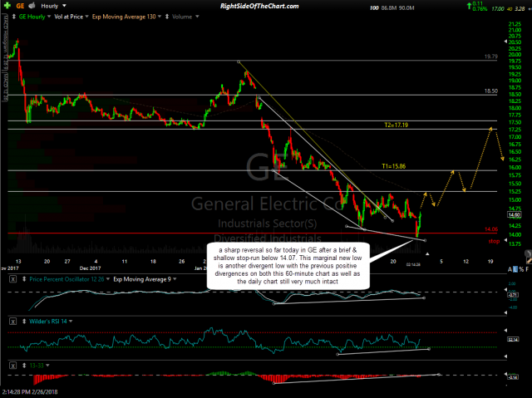This screenshot has height=398, width=532.
Task: Select the T1=15.86 target label
Action: [x=393, y=166]
